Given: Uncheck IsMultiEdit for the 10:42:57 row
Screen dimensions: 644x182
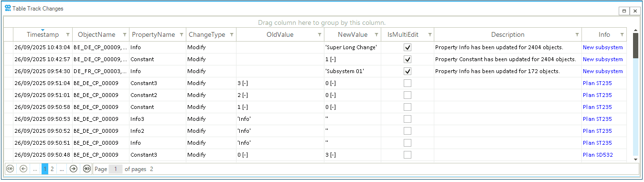Looking at the screenshot, I should pyautogui.click(x=408, y=59).
